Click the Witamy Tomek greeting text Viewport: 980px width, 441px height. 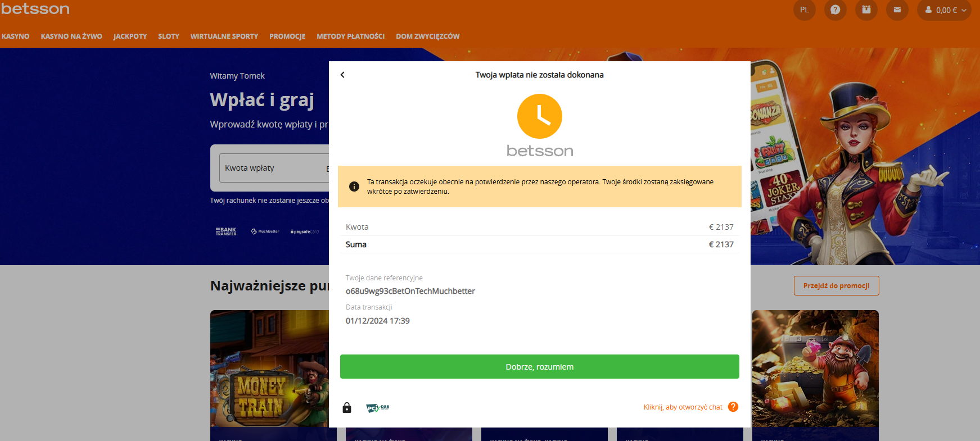(x=237, y=76)
